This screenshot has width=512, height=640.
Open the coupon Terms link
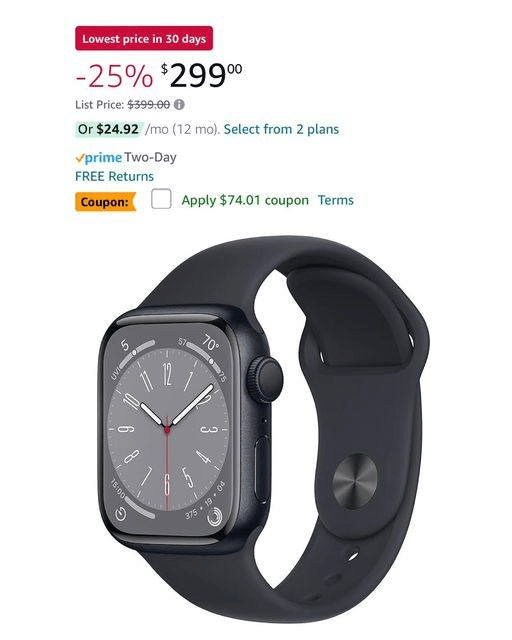pyautogui.click(x=336, y=200)
